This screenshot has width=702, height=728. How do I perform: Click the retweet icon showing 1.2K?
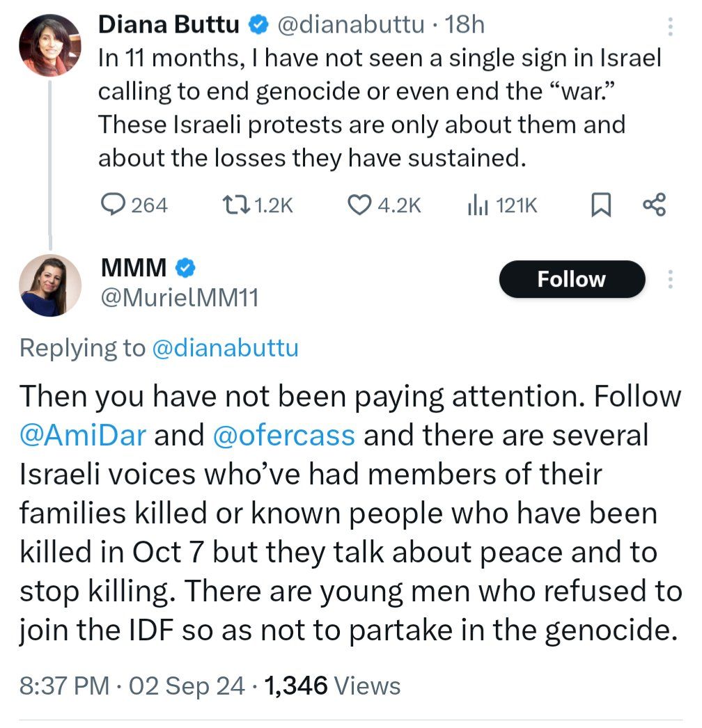(230, 205)
